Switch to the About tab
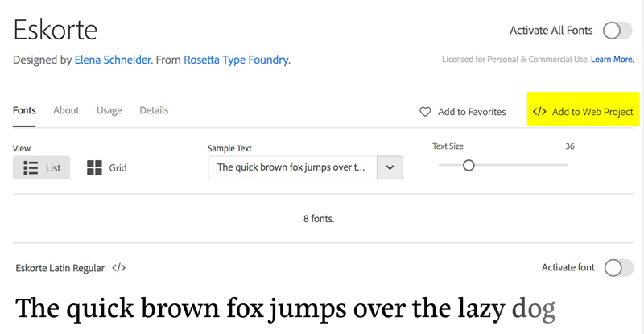Image resolution: width=644 pixels, height=334 pixels. [66, 110]
